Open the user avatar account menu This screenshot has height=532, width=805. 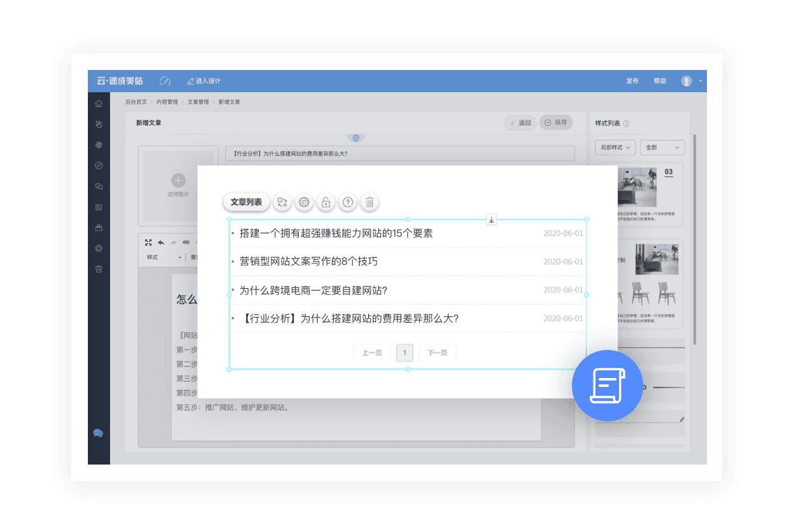(687, 81)
